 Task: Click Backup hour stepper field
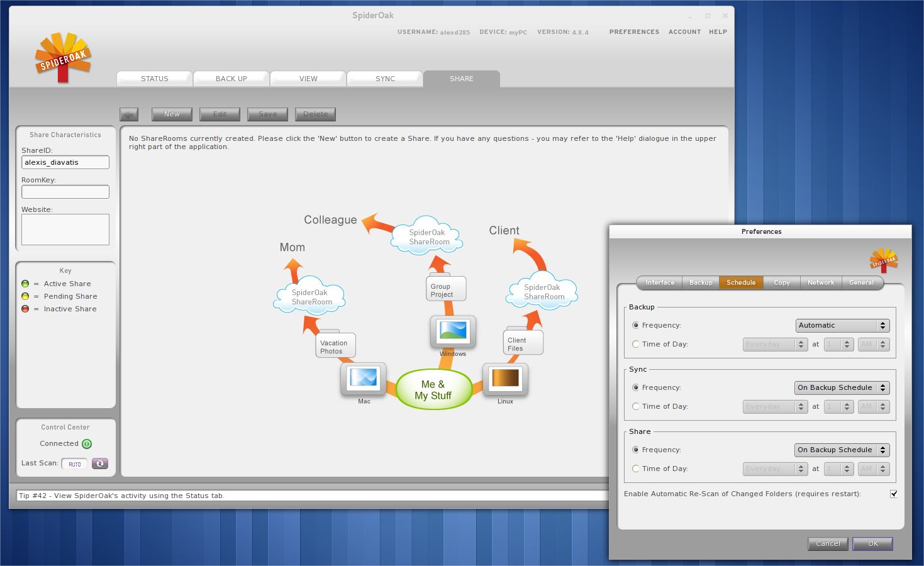coord(838,344)
